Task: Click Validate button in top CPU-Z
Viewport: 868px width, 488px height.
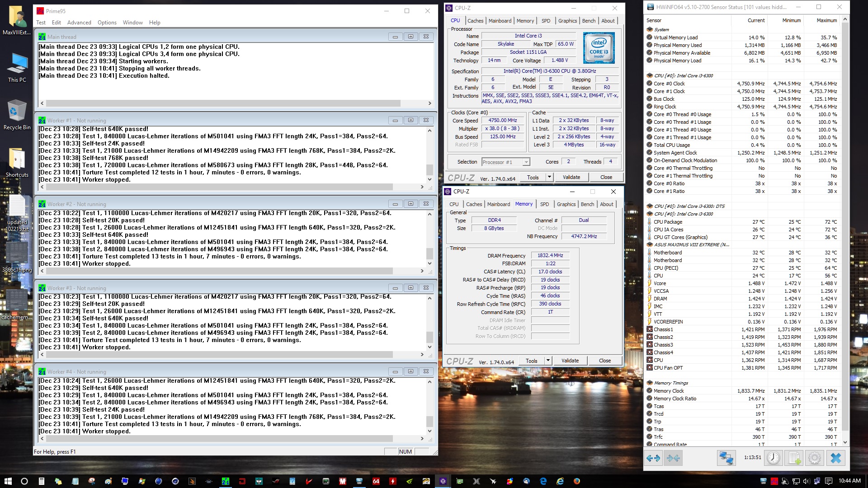Action: pyautogui.click(x=571, y=177)
